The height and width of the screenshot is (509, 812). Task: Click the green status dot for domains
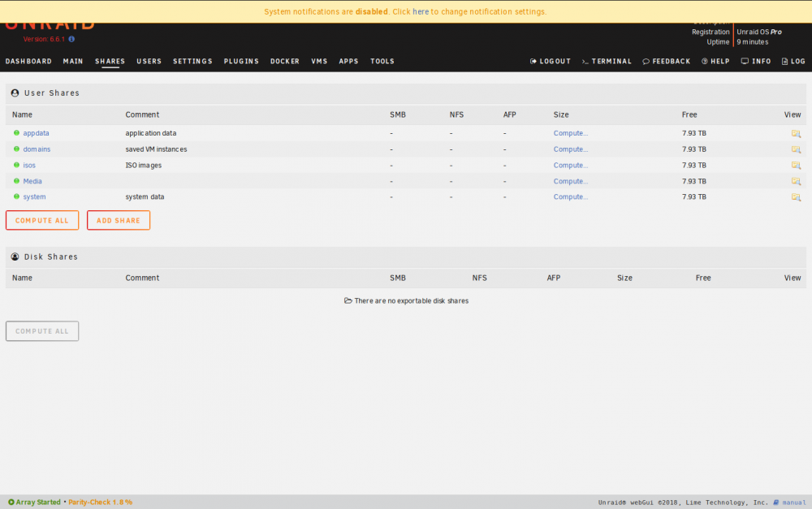(x=16, y=149)
